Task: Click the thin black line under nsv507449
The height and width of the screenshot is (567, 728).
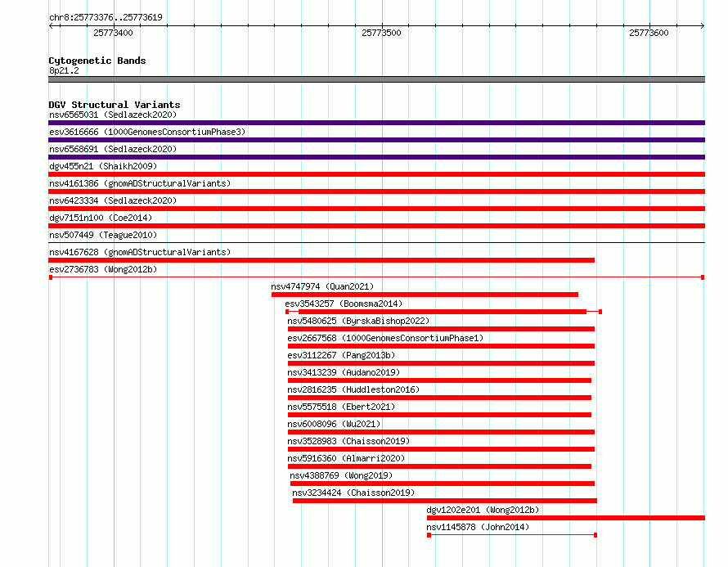Action: click(376, 242)
